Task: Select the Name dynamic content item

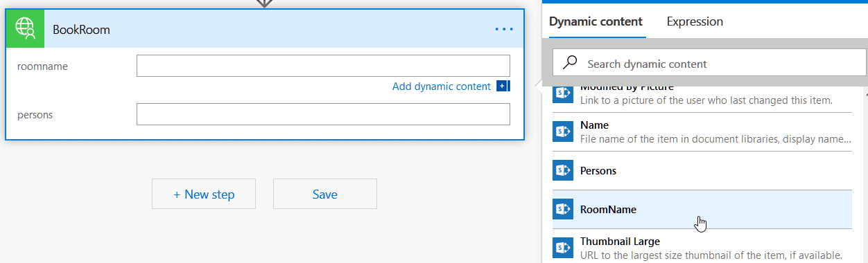Action: [702, 131]
